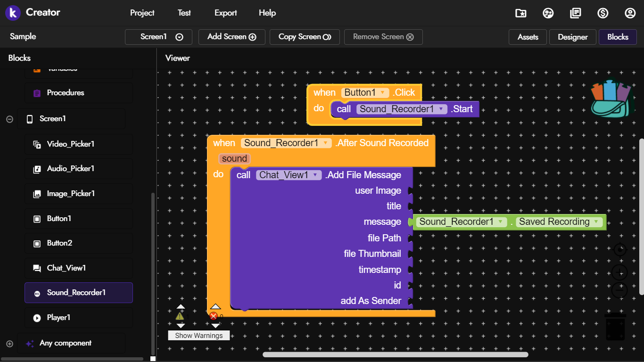
Task: Expand the Any component section
Action: pyautogui.click(x=9, y=344)
